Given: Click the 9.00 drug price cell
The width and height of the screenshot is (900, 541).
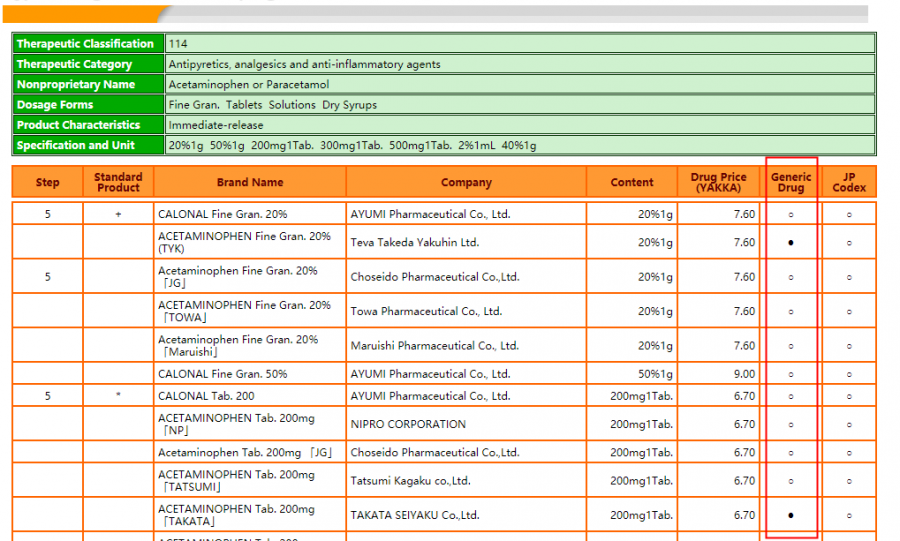Looking at the screenshot, I should [743, 374].
